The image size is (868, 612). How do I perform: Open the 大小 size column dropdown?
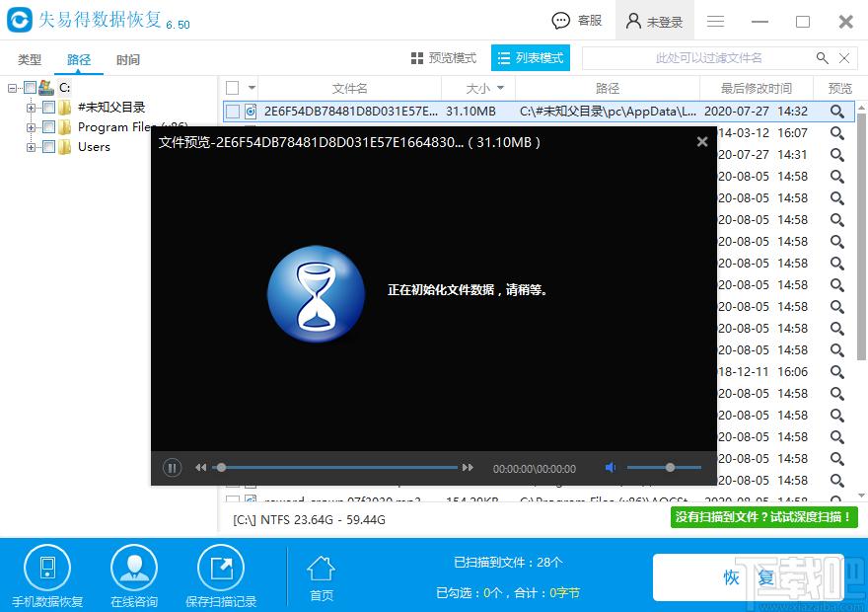click(x=500, y=89)
